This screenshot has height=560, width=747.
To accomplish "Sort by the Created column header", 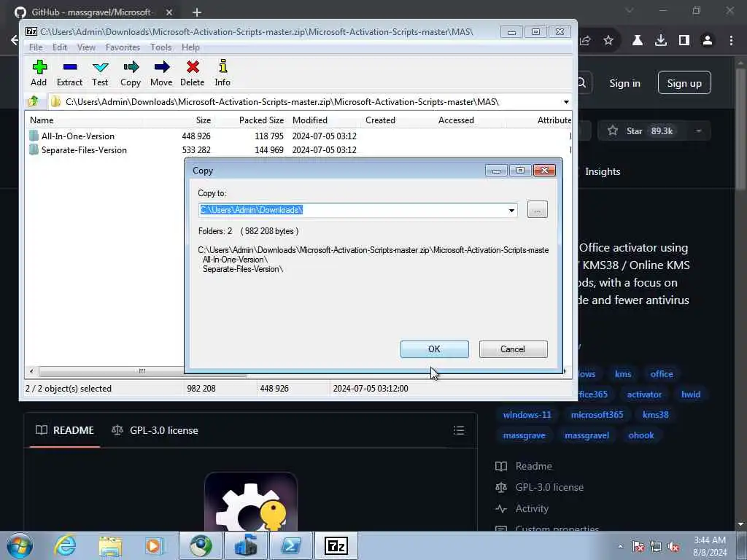I will (x=380, y=120).
